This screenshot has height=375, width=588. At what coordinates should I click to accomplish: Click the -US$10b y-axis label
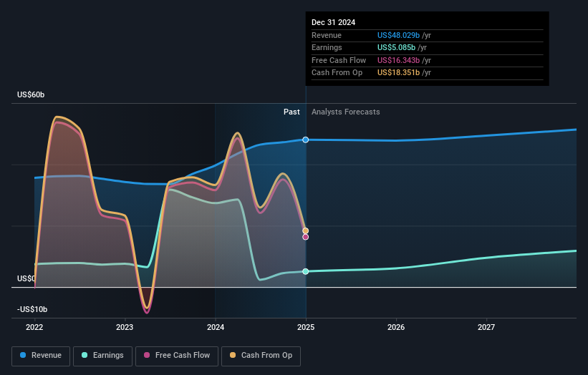click(32, 309)
